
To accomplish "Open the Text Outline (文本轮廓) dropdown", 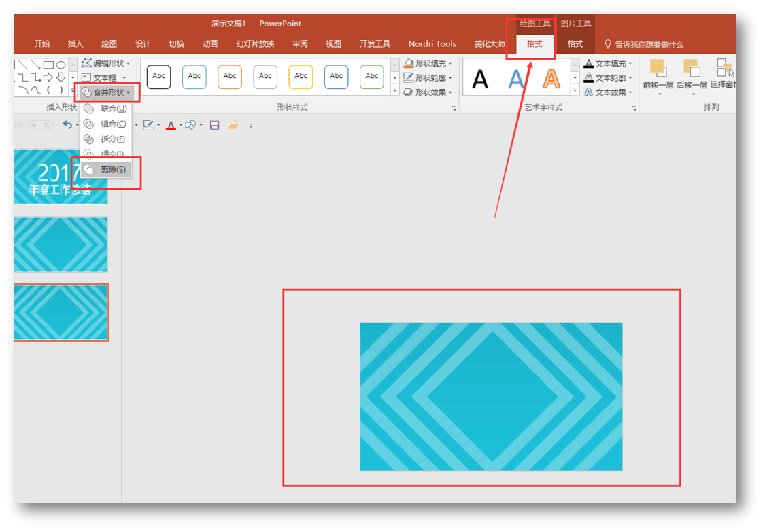I will [608, 77].
